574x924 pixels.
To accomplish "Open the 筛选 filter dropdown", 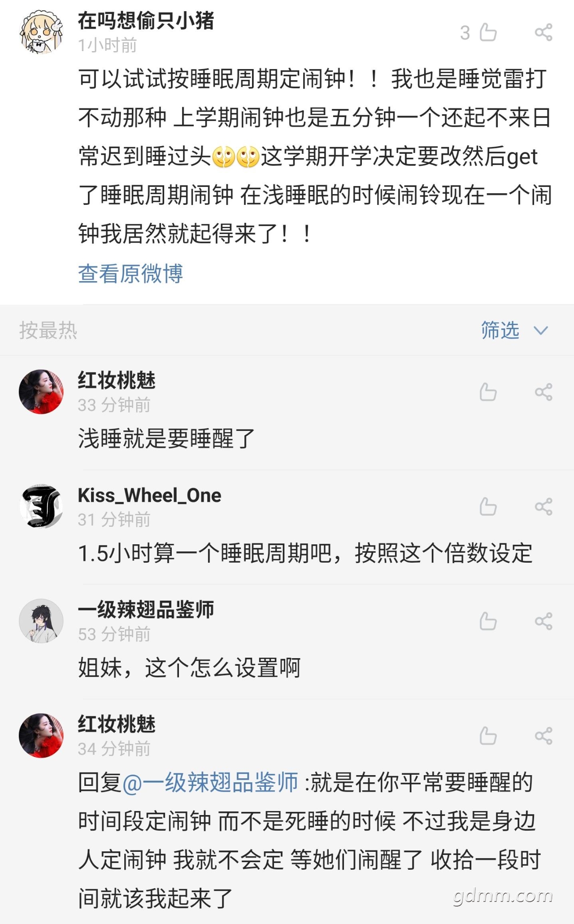I will click(x=514, y=330).
